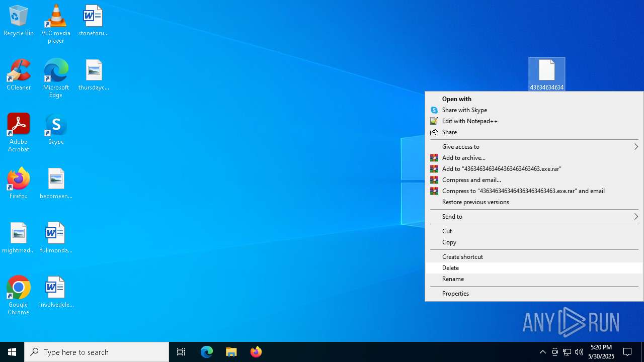Select the Adobe Acrobat desktop shortcut
This screenshot has width=644, height=362.
[19, 133]
